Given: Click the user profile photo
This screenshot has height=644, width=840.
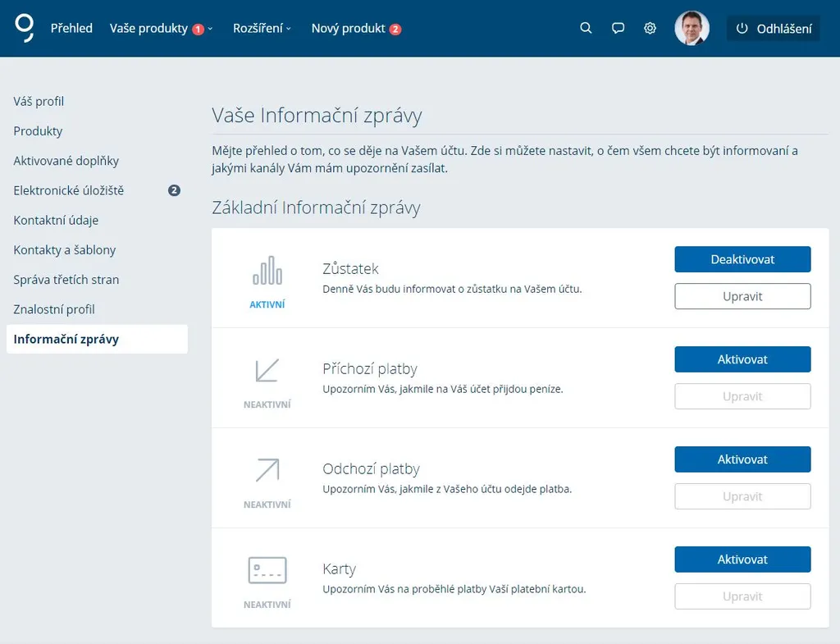Looking at the screenshot, I should 692,28.
